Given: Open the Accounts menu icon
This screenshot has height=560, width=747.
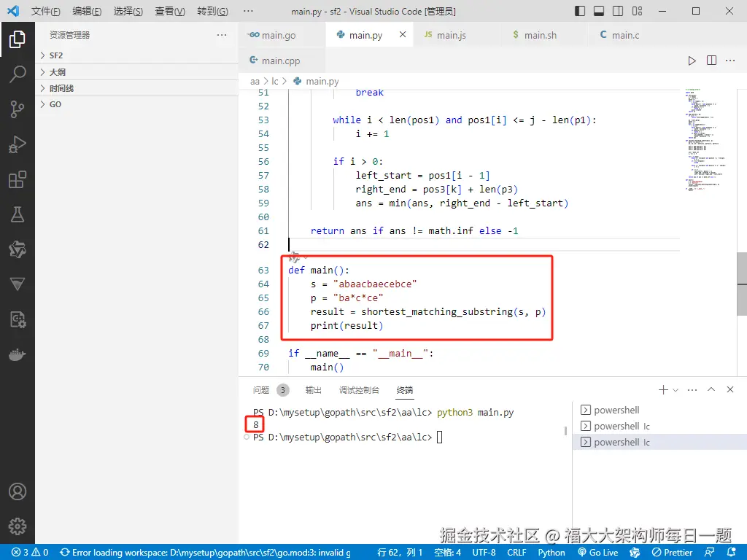Looking at the screenshot, I should pyautogui.click(x=18, y=491).
